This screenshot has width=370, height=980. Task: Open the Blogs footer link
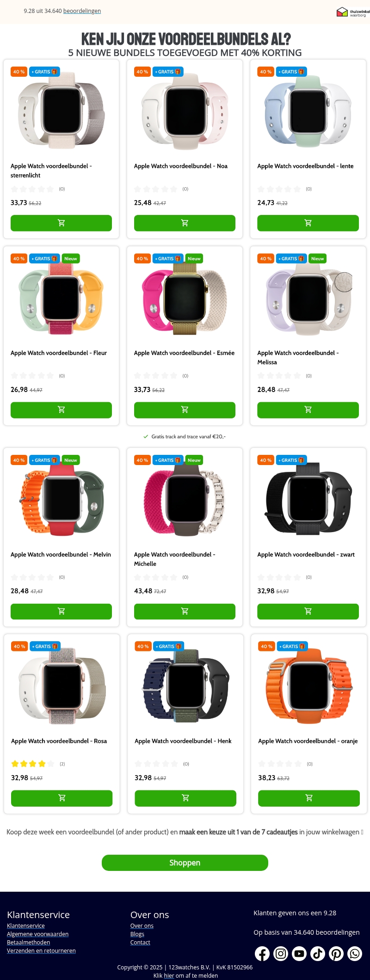tap(137, 934)
